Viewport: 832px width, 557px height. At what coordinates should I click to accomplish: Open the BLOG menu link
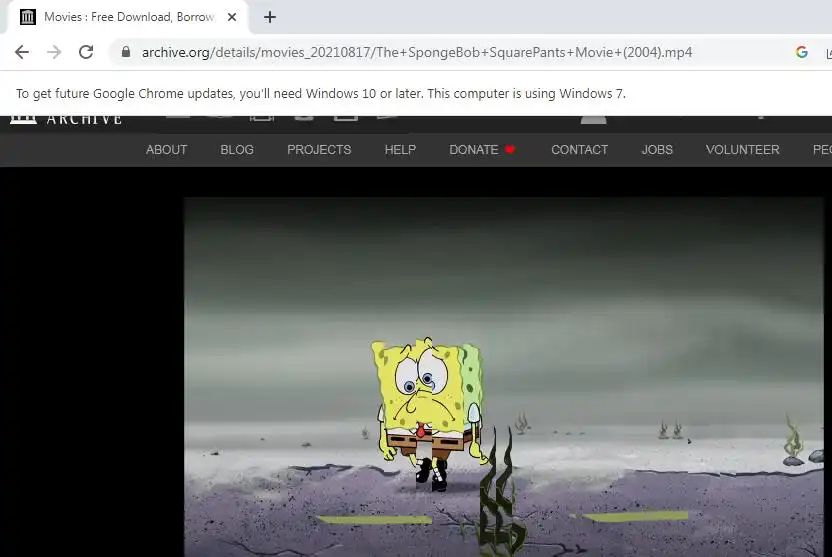[237, 150]
